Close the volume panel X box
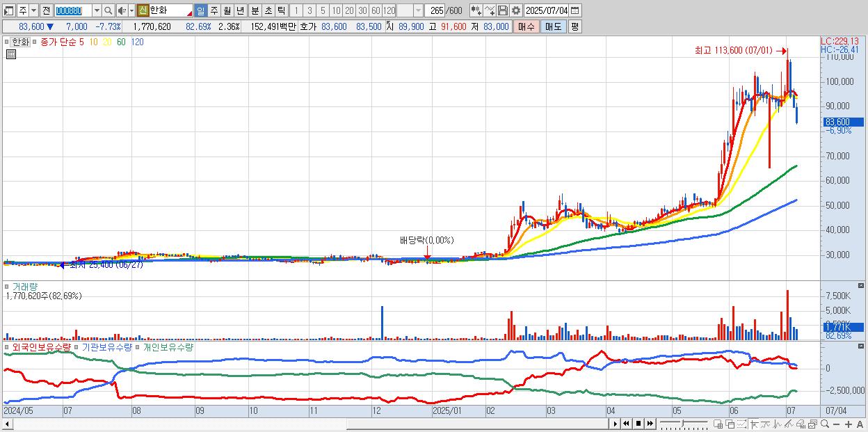This screenshot has height=432, width=868. [x=862, y=286]
